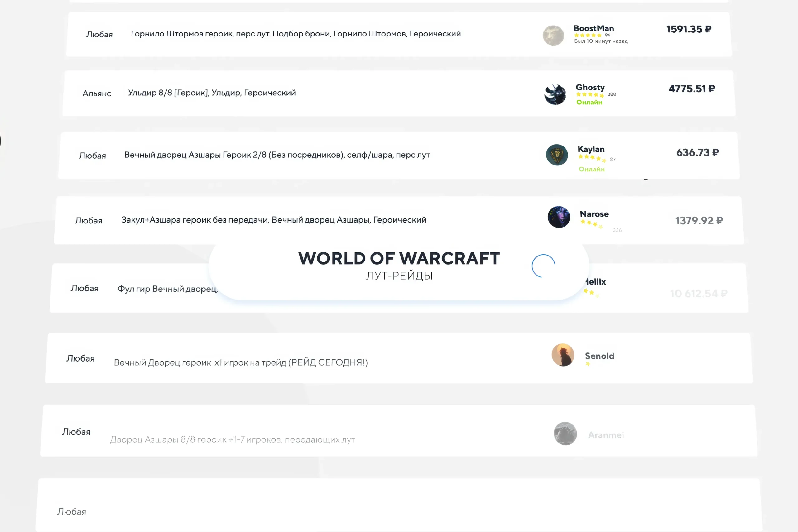
Task: Click Любая in the Горнило Штормов row
Action: click(x=99, y=35)
